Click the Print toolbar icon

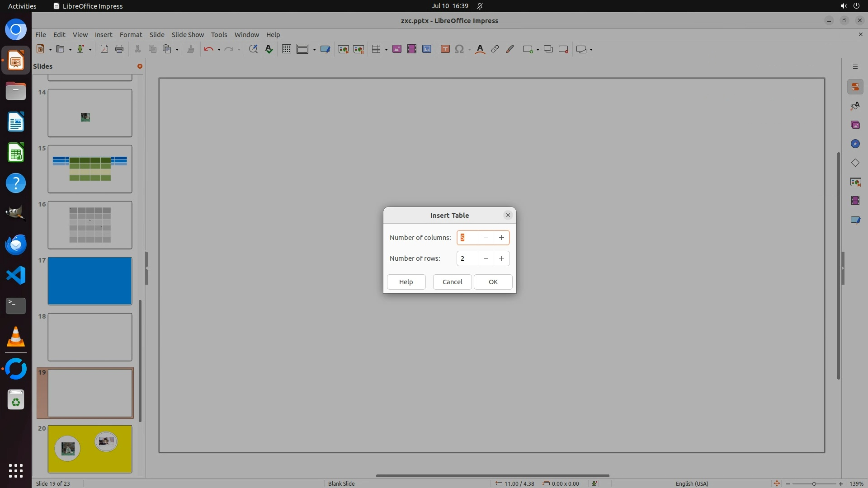(119, 49)
